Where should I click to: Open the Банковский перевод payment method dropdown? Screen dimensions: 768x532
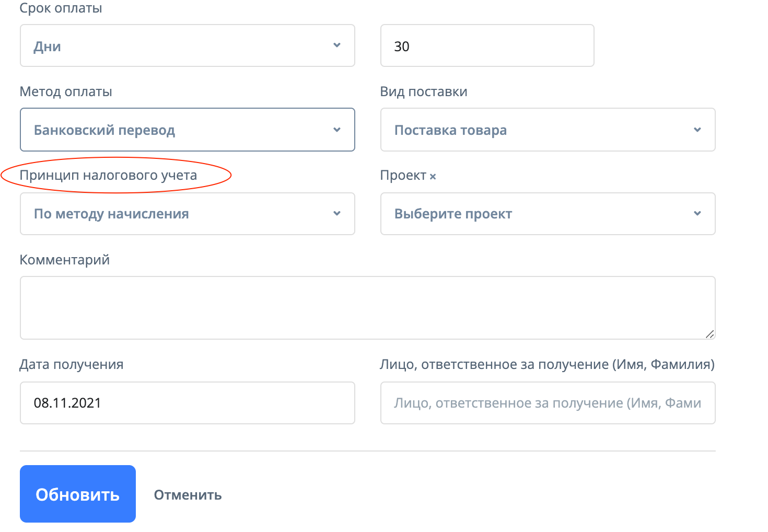tap(187, 130)
